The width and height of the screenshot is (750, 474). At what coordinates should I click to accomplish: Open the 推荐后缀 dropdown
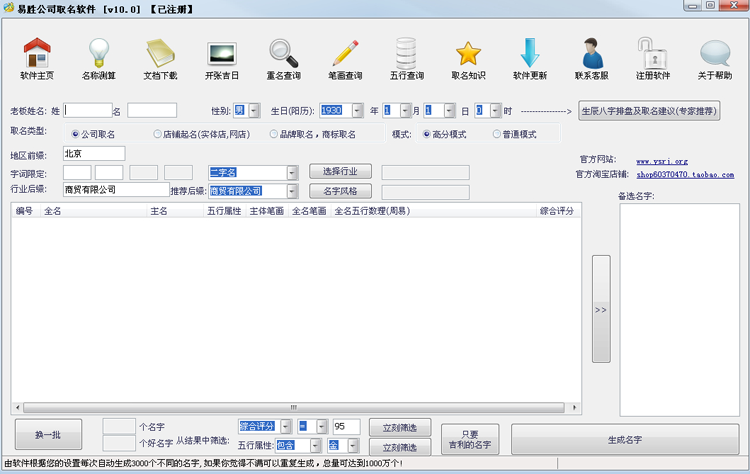tap(292, 191)
